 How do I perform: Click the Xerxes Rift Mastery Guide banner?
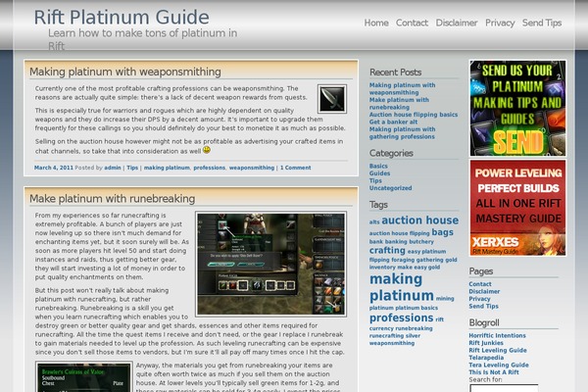click(517, 208)
